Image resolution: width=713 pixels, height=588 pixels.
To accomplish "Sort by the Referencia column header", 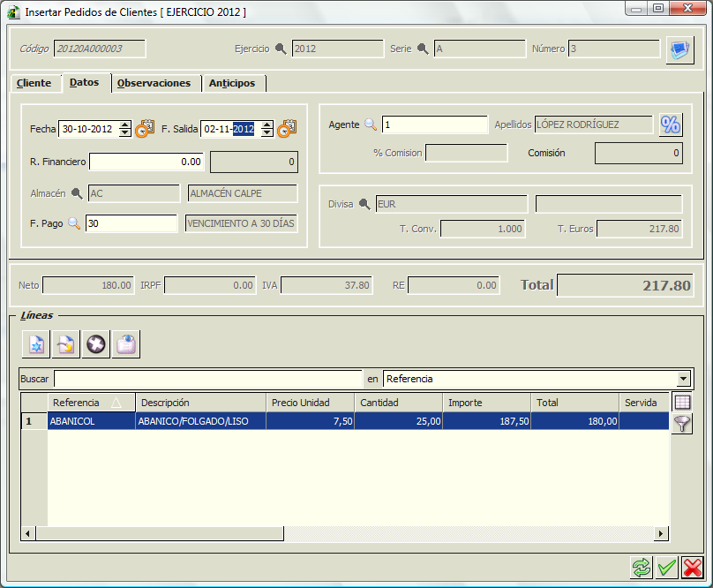I will tap(92, 403).
